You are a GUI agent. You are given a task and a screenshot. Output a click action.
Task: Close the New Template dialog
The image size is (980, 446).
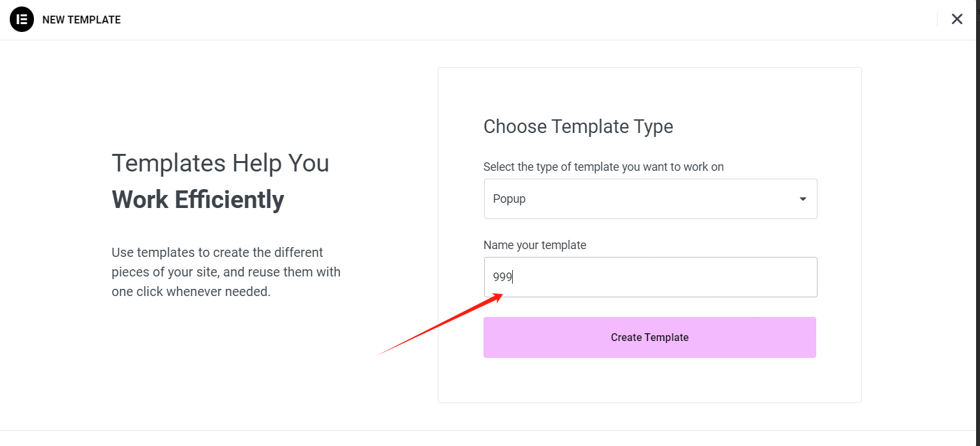957,20
